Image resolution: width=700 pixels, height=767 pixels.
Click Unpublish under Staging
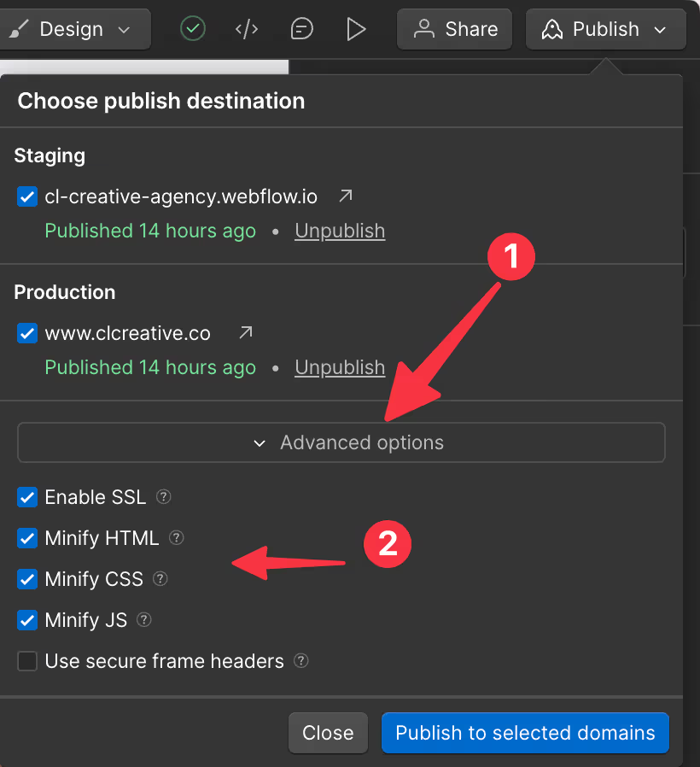(340, 231)
